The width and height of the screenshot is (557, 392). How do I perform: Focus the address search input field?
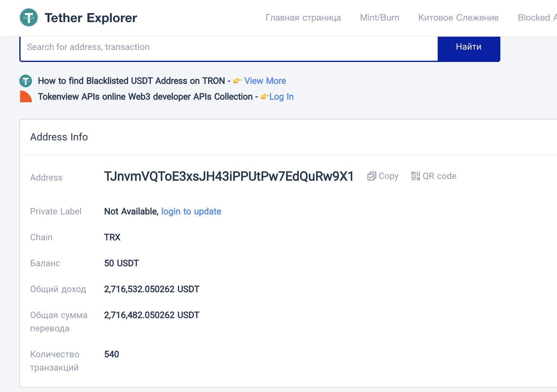(x=228, y=47)
